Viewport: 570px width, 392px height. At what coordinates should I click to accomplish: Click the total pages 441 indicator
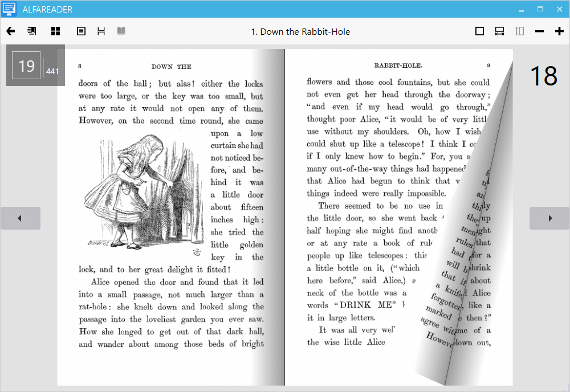[52, 71]
